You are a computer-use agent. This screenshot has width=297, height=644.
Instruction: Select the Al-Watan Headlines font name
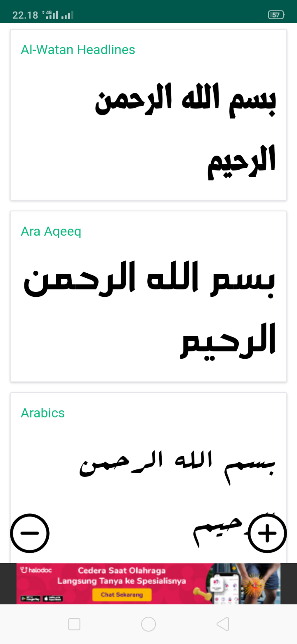tap(77, 50)
